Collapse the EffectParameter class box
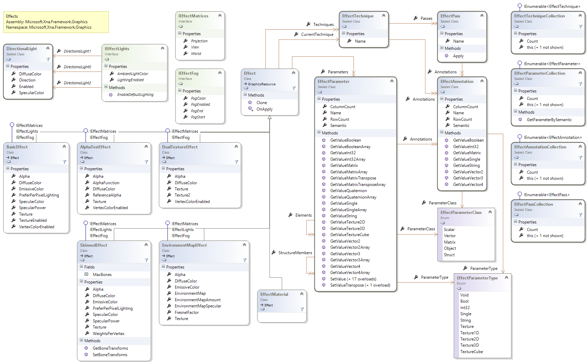Viewport: 588px width, 364px height. coord(392,81)
